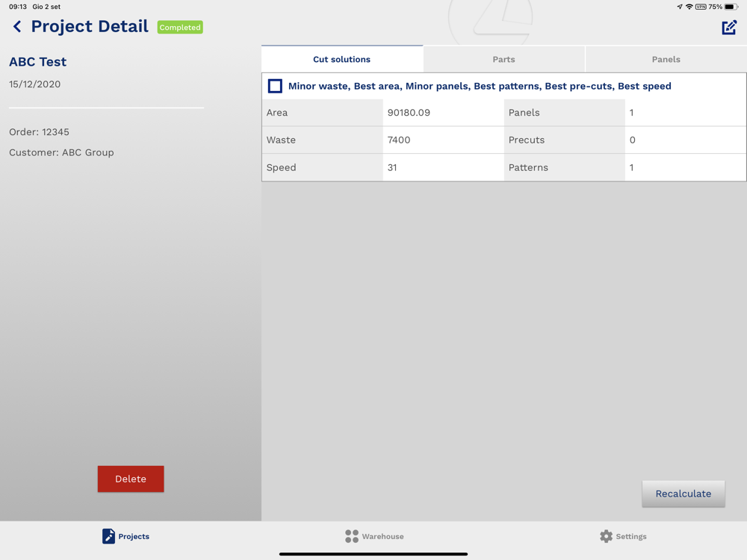Screen dimensions: 747x560
Task: Click the Waste value 7400
Action: (399, 140)
